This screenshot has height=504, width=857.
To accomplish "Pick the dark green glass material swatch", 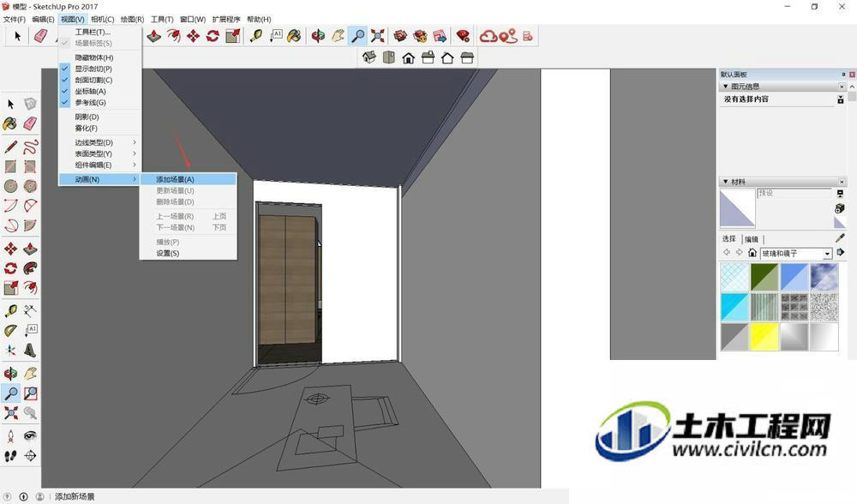I will pyautogui.click(x=764, y=277).
